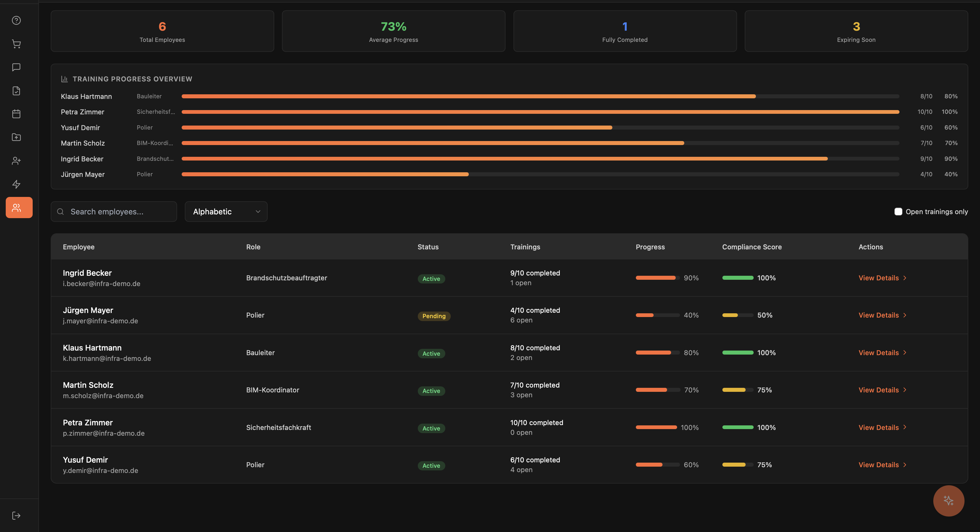Click the logout icon at sidebar bottom

point(16,516)
